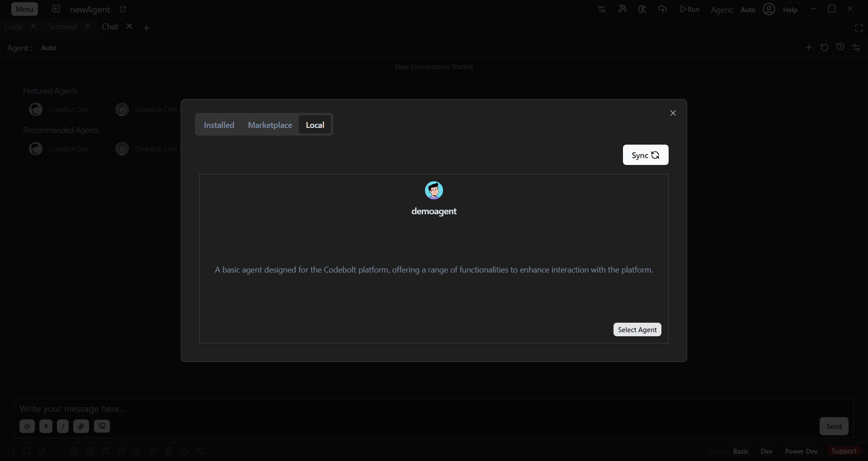Screen dimensions: 868x461
Task: Open code view icon in status bar
Action: tap(10, 451)
